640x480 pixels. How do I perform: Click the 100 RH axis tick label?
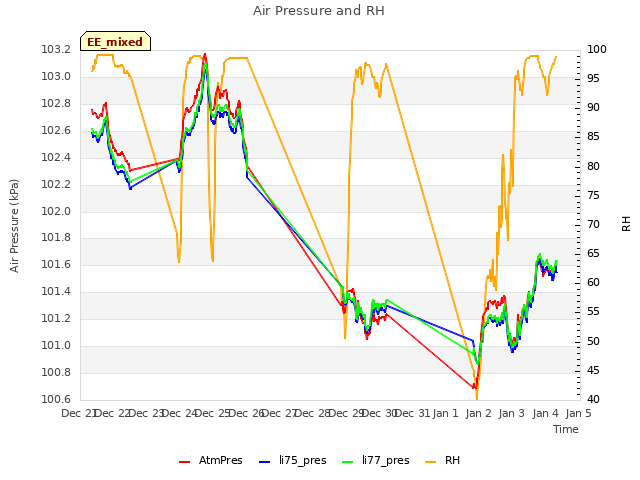coord(596,50)
